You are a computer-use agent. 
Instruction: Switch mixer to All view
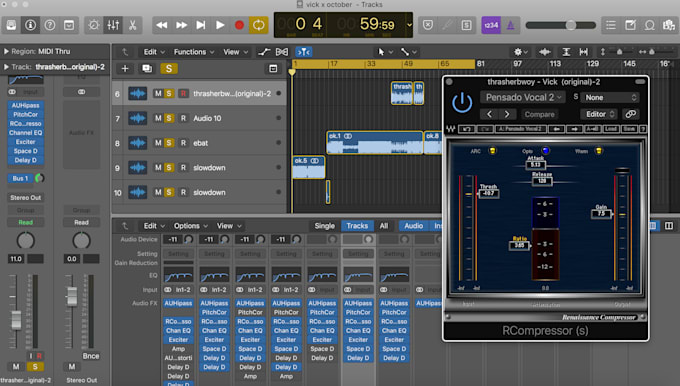tap(384, 226)
